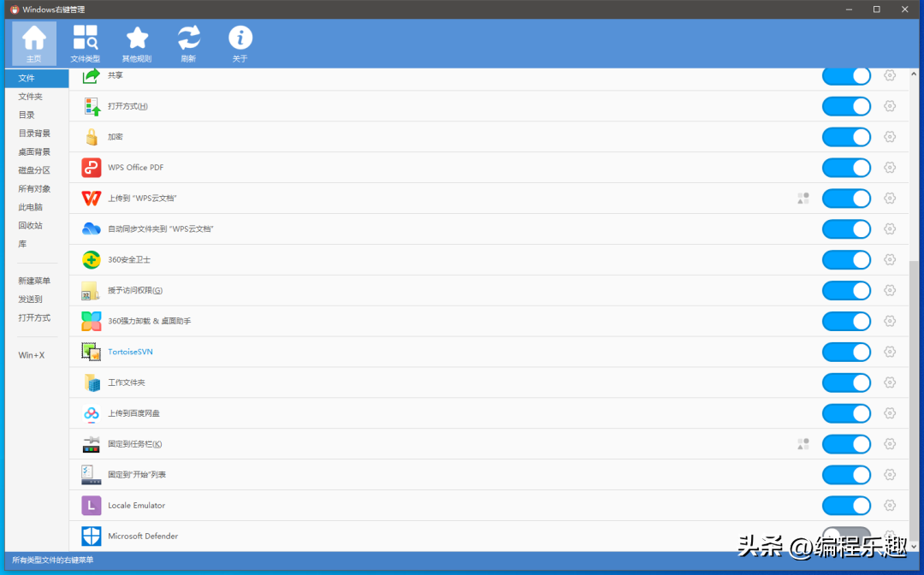Image resolution: width=924 pixels, height=575 pixels.
Task: Enable the Microsoft Defender switch
Action: coord(846,536)
